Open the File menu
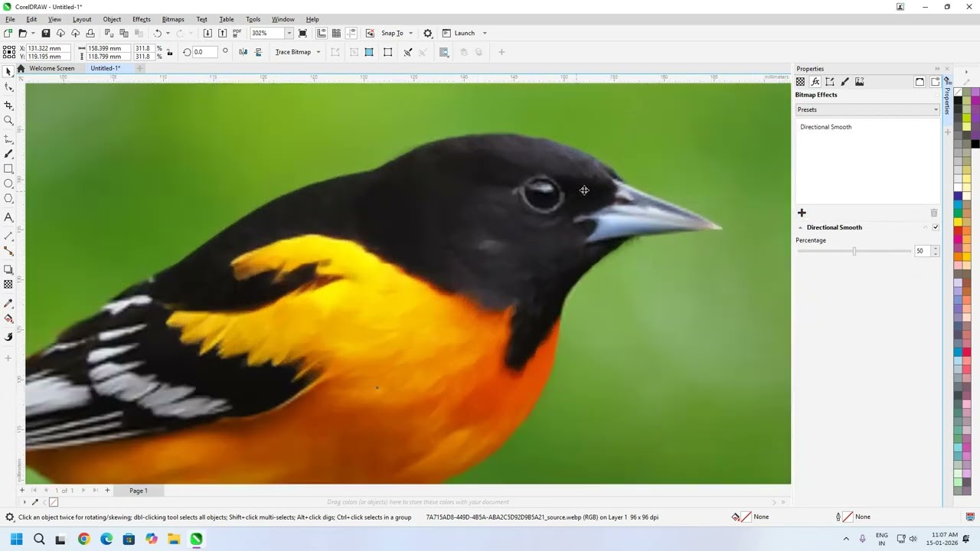980x551 pixels. click(10, 19)
